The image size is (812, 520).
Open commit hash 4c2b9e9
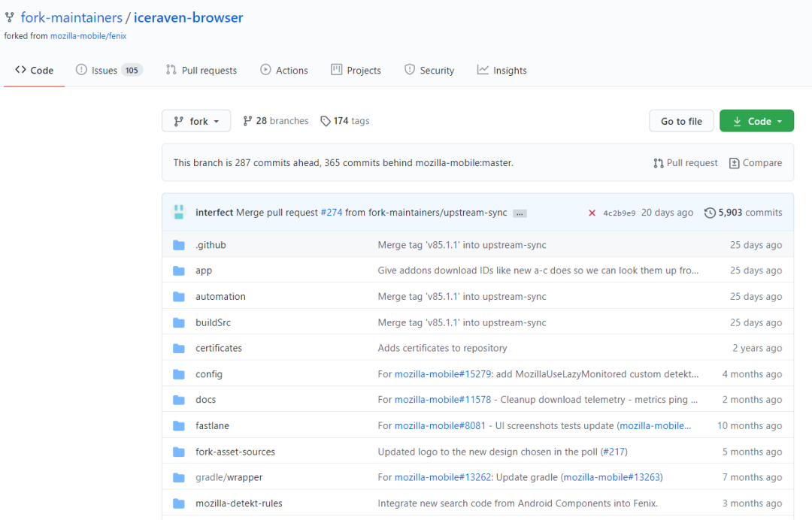pyautogui.click(x=619, y=213)
